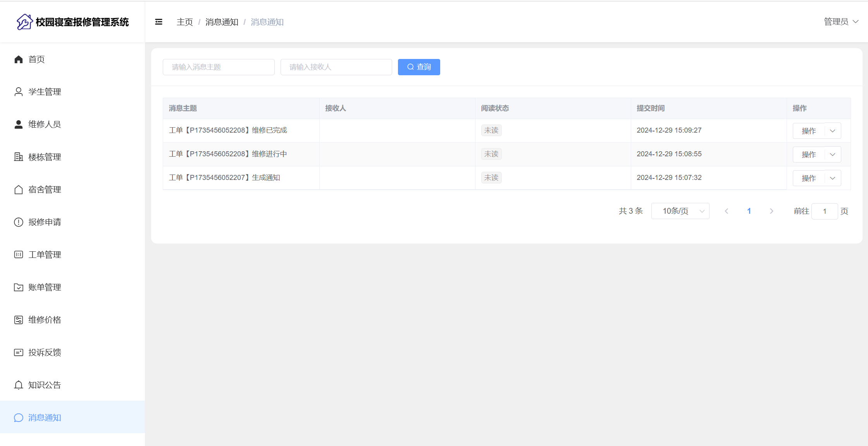Click the 楼栋管理 building icon
Viewport: 868px width, 446px height.
point(19,157)
